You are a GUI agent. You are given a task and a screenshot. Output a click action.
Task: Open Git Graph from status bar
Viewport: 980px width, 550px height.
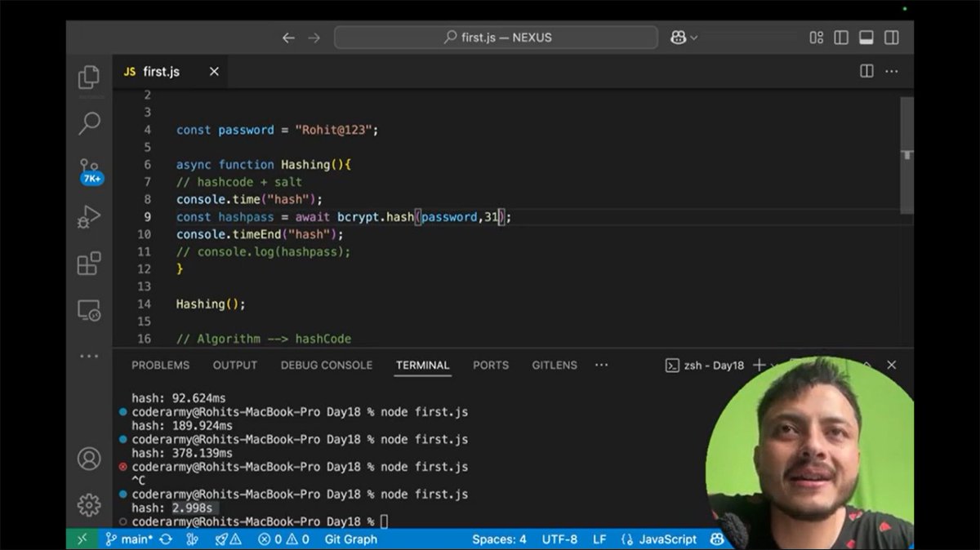point(351,539)
